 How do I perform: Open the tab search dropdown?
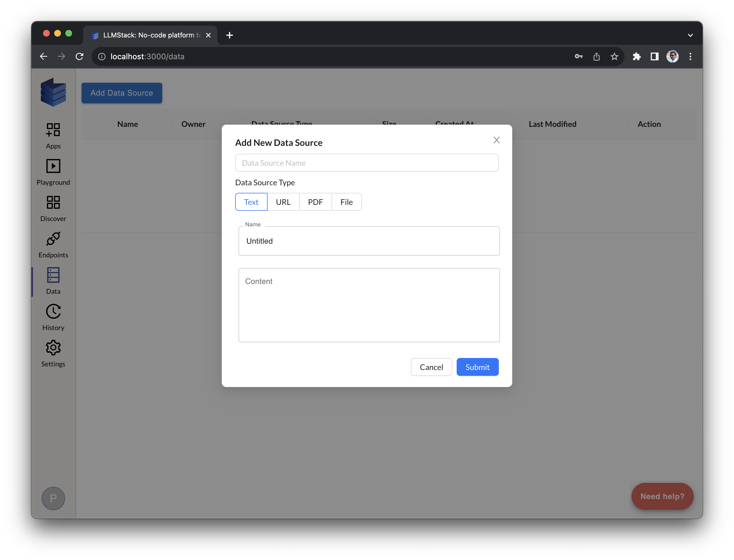[690, 35]
